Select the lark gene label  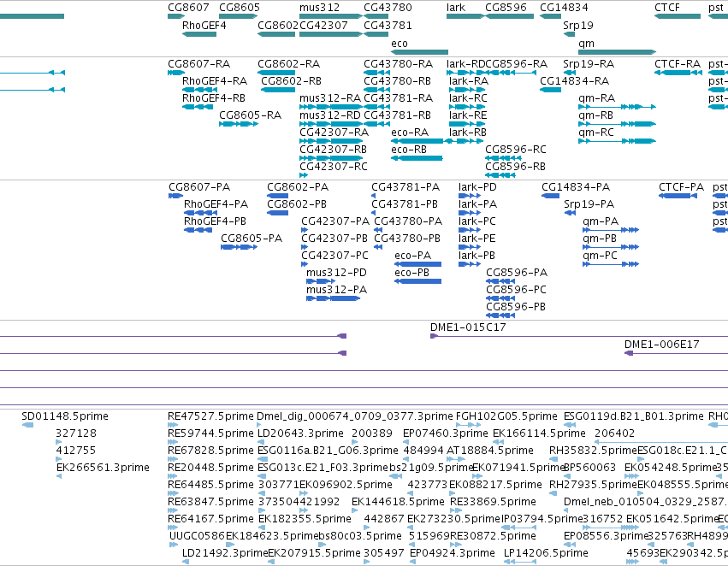pyautogui.click(x=456, y=8)
